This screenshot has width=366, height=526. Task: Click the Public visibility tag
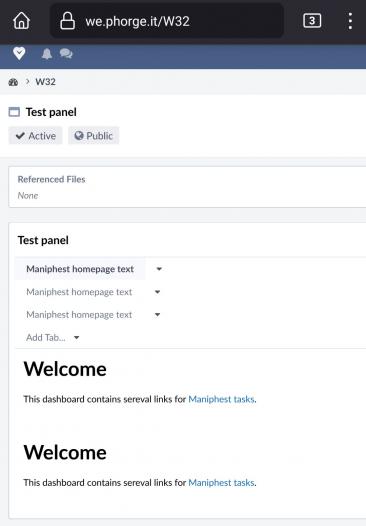(94, 136)
